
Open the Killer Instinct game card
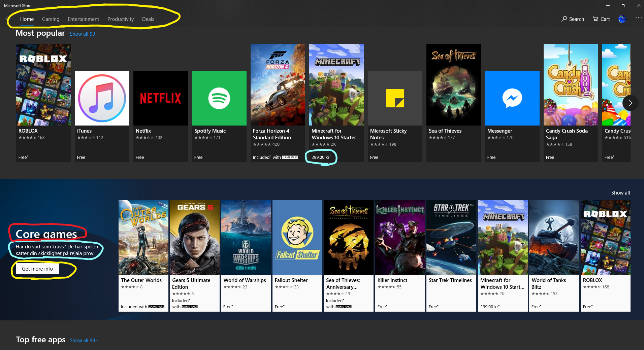400,256
